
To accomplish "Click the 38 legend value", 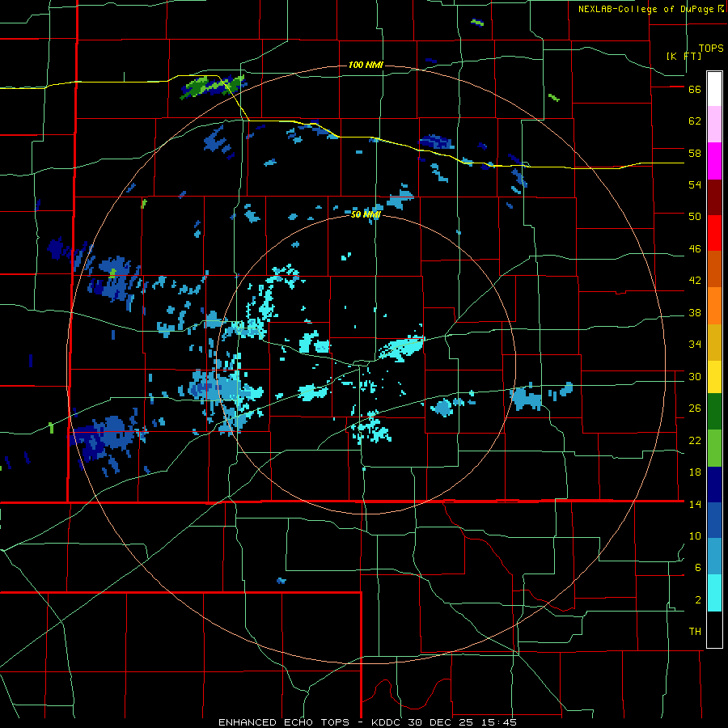I will tap(695, 313).
